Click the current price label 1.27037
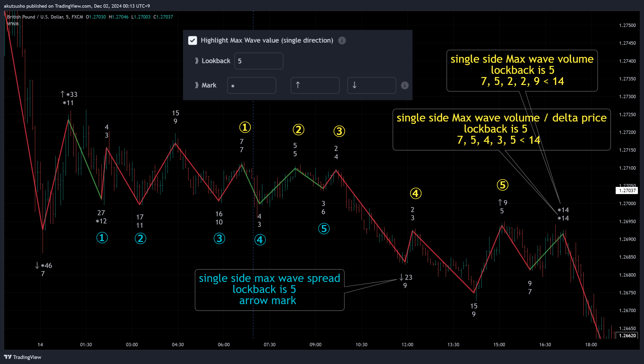644x364 pixels. (627, 190)
